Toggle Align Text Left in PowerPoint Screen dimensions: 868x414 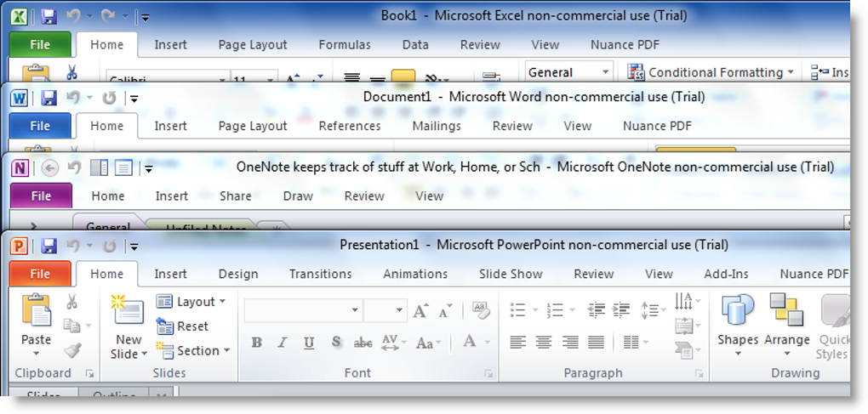click(517, 342)
